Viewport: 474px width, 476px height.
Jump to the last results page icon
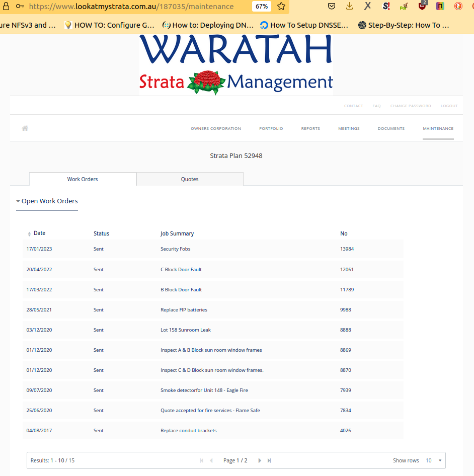click(269, 460)
